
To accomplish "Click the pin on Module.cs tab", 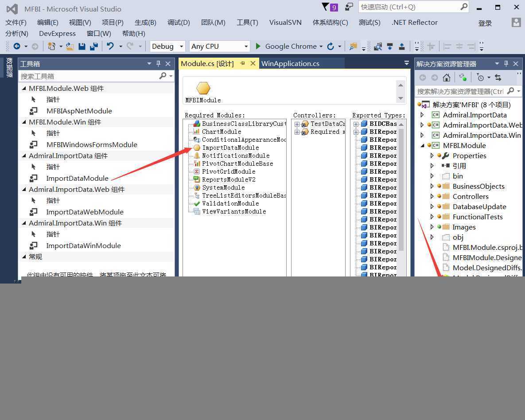I will tap(242, 63).
